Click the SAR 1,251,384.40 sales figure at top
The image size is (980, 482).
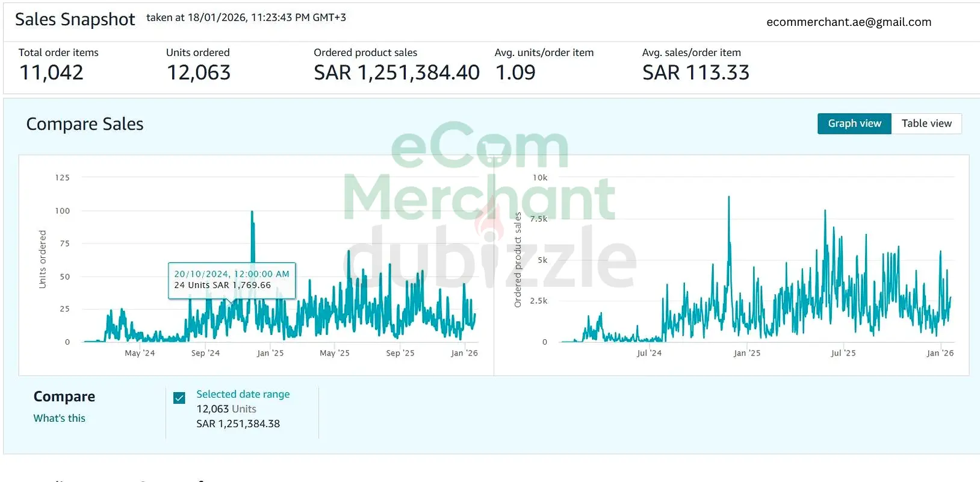tap(396, 73)
